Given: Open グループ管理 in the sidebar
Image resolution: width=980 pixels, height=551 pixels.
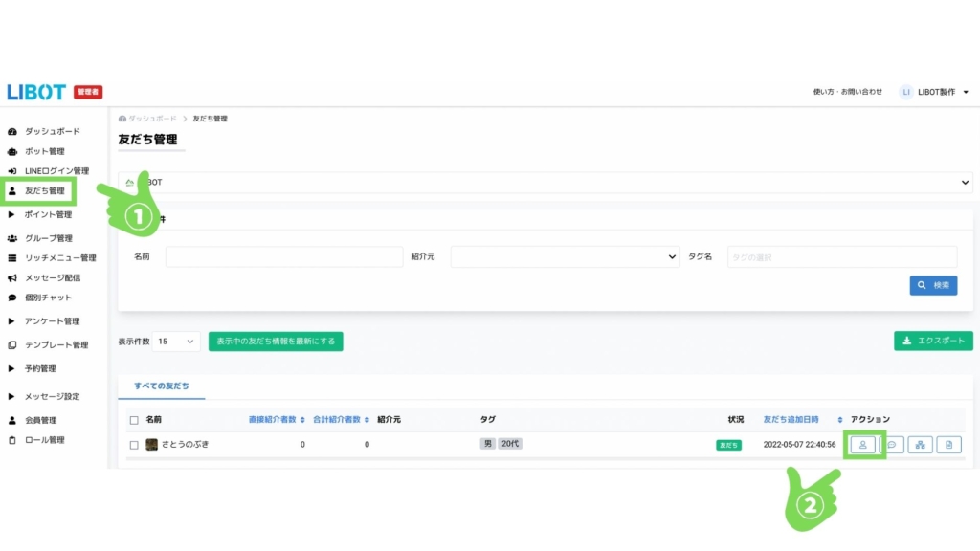Looking at the screenshot, I should (48, 238).
